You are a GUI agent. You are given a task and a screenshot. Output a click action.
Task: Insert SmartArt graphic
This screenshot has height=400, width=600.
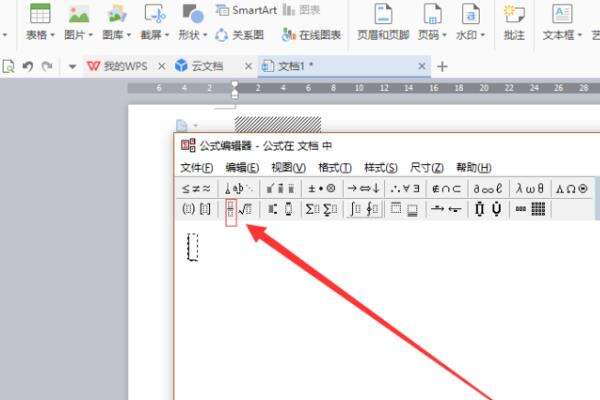246,10
